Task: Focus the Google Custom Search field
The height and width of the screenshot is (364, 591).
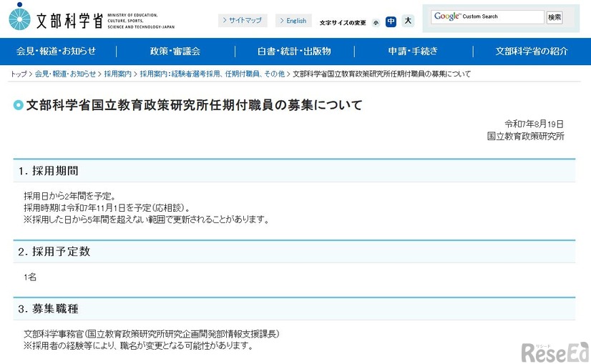Action: click(487, 16)
